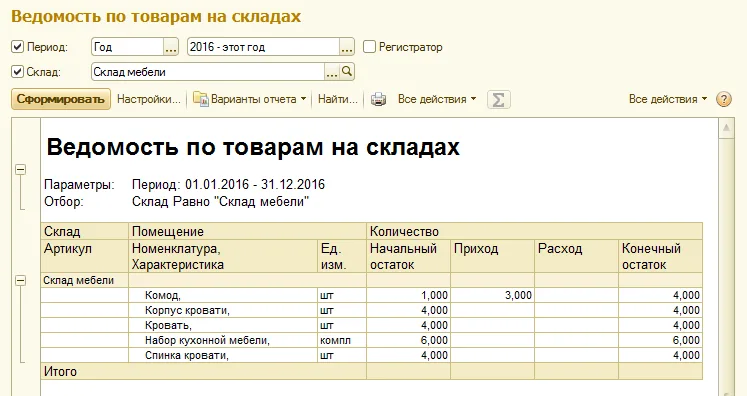Select the Кровать, cell
Viewport: 747px width, 396px height.
click(223, 325)
